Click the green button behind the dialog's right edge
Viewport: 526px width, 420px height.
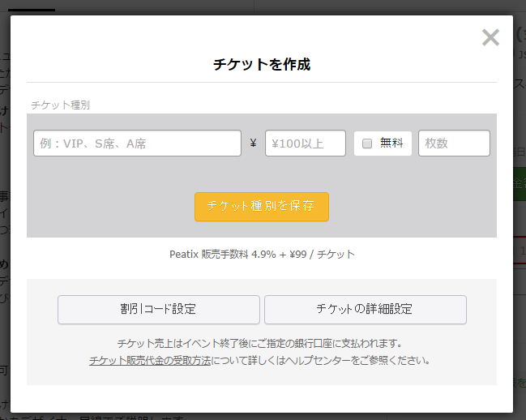519,184
